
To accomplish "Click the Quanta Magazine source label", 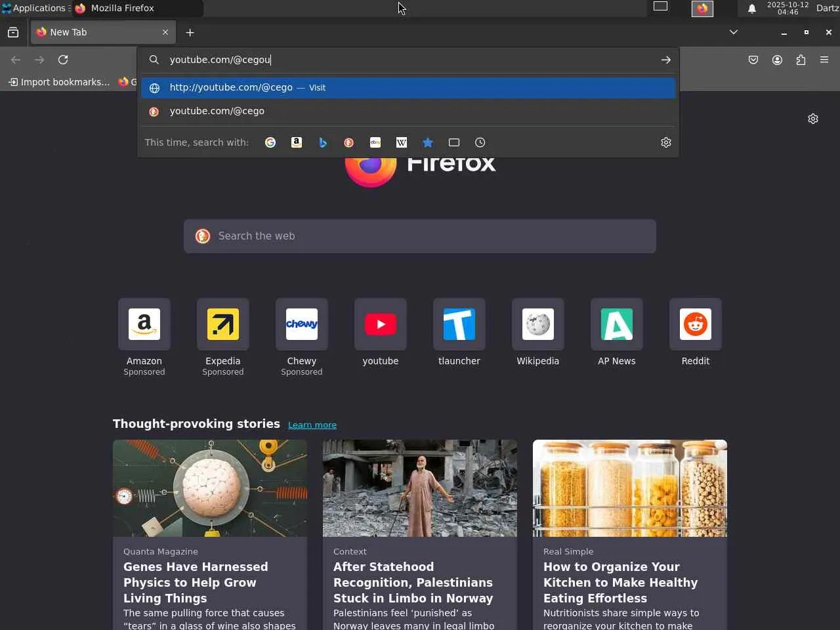I will click(x=161, y=551).
